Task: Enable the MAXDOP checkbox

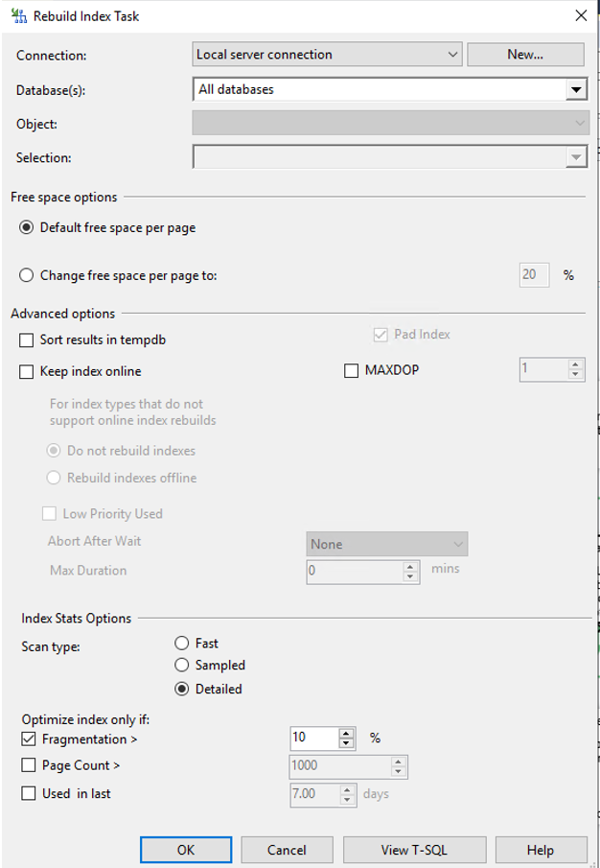Action: (x=352, y=371)
